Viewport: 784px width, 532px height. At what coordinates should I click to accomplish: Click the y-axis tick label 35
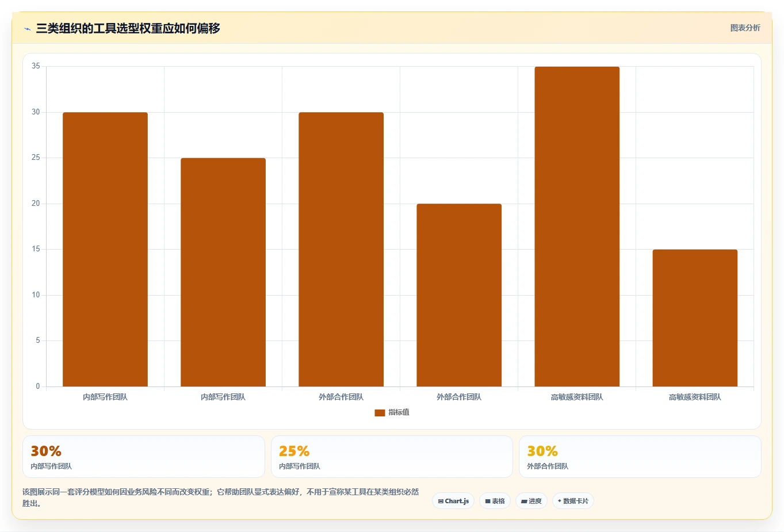tap(36, 66)
